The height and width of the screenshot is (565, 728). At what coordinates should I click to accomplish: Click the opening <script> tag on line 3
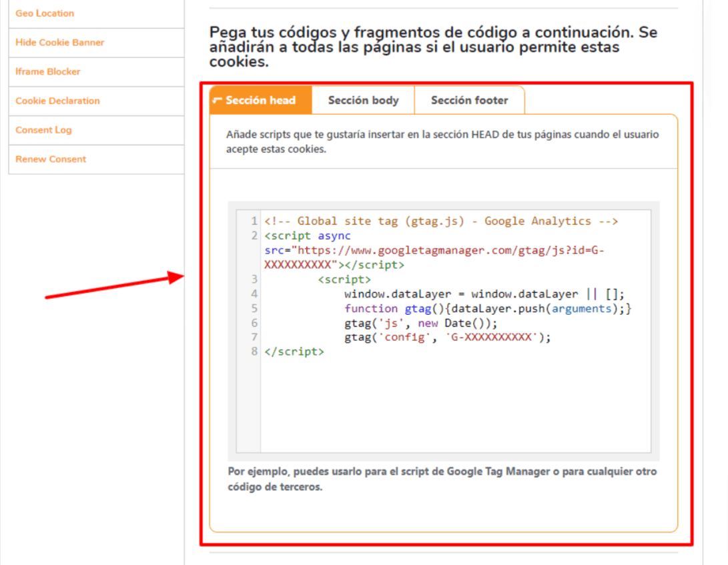(x=344, y=279)
